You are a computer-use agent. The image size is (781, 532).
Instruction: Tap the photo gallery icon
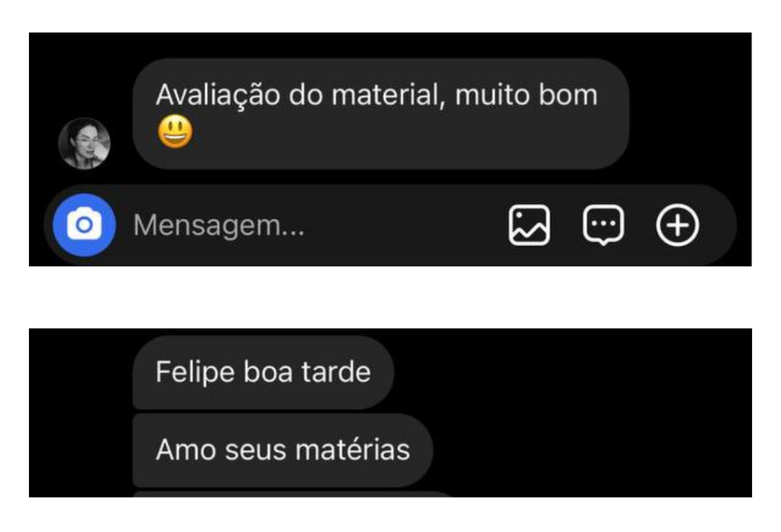529,225
